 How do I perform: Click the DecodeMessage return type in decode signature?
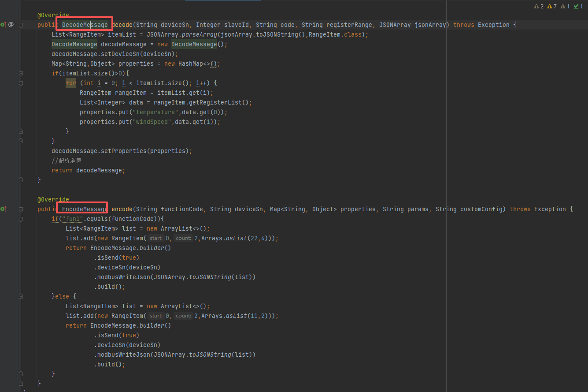click(x=85, y=25)
